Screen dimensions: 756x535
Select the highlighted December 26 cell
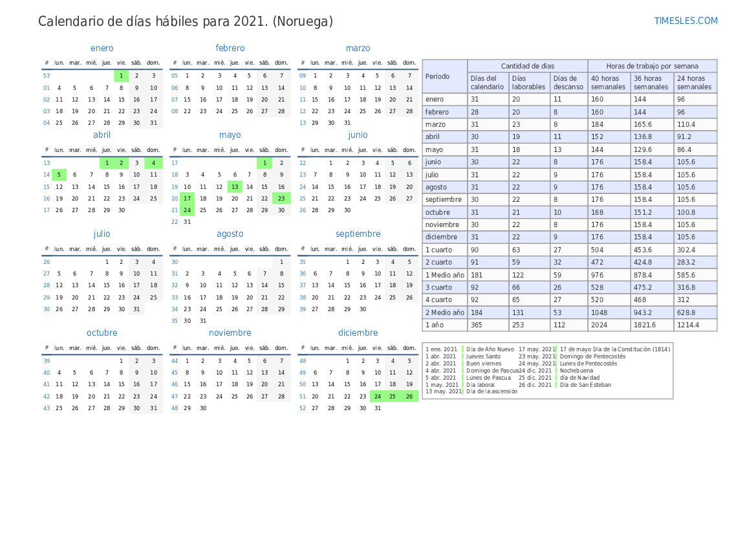click(409, 397)
